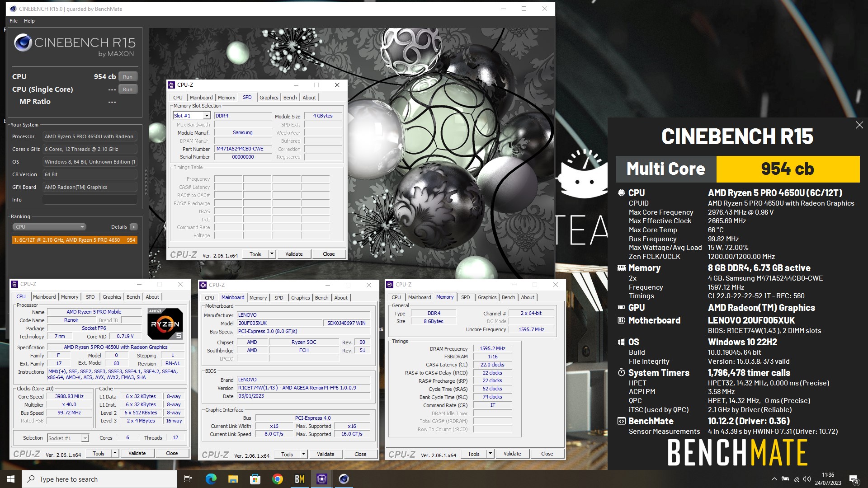Click the Cinebench Info input field

coord(90,200)
